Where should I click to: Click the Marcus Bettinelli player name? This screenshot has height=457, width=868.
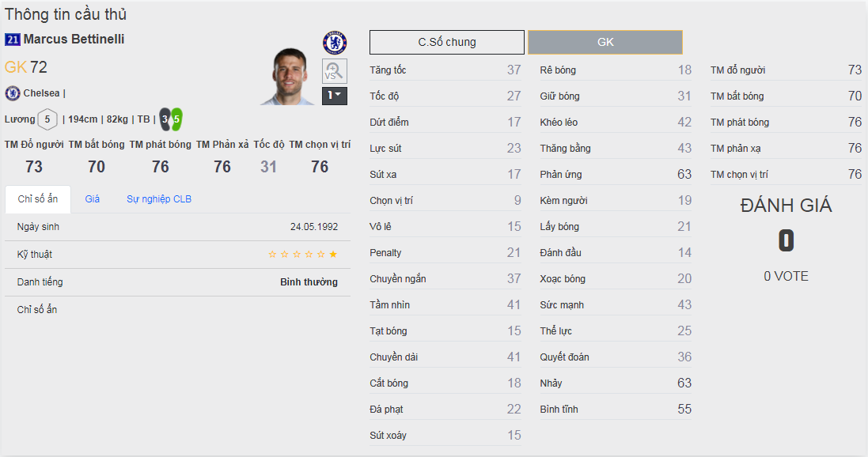click(x=74, y=40)
